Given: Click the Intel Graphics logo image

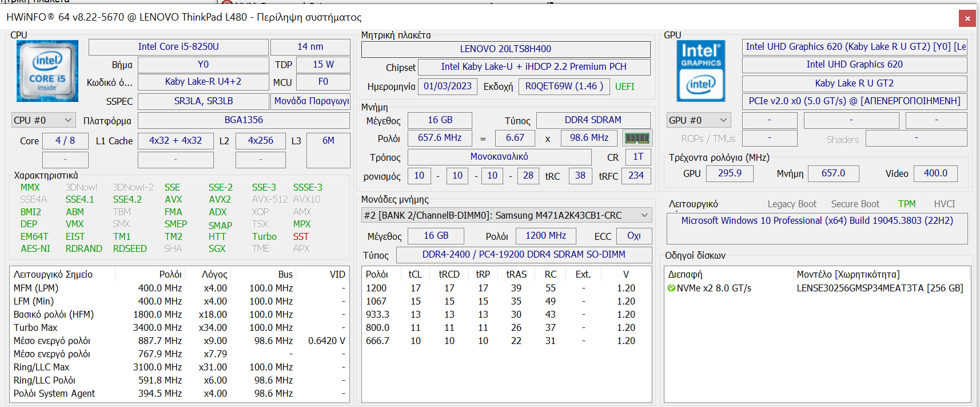Looking at the screenshot, I should click(701, 71).
